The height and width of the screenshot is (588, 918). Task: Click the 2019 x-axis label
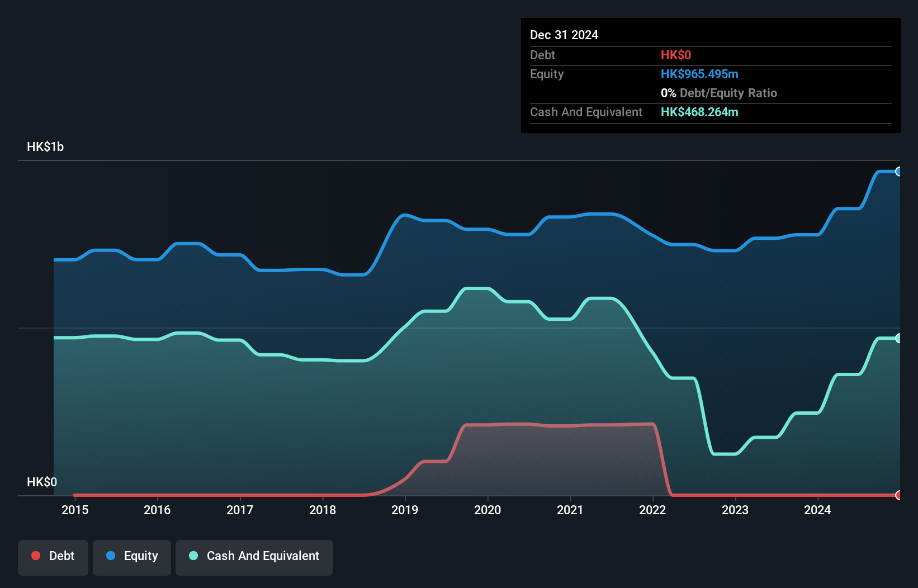tap(405, 510)
